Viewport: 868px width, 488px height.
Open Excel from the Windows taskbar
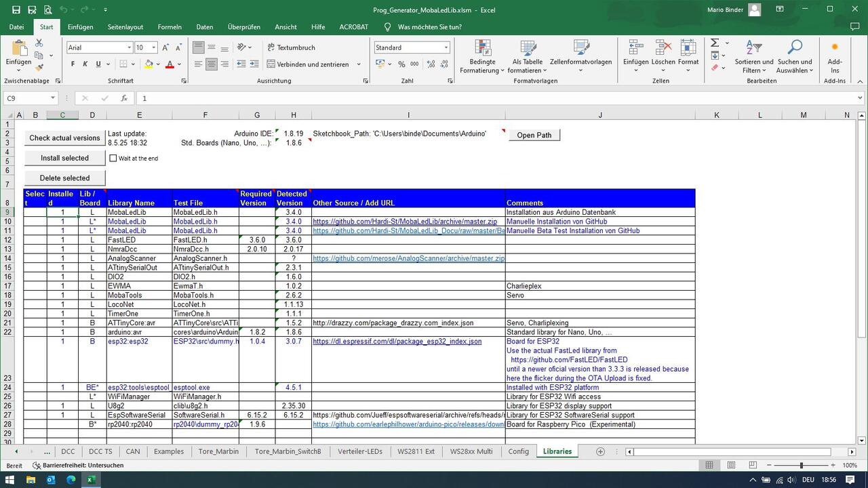(x=91, y=480)
